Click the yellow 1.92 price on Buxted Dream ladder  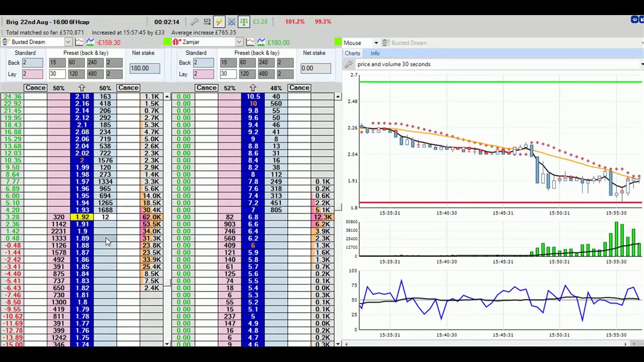coord(82,217)
